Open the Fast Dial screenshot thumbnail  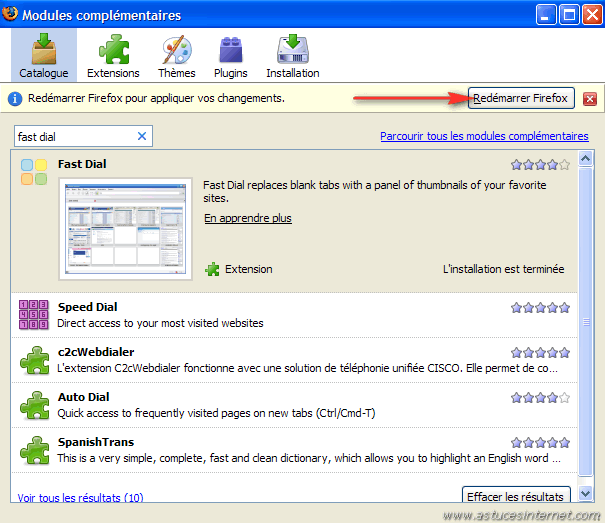125,229
